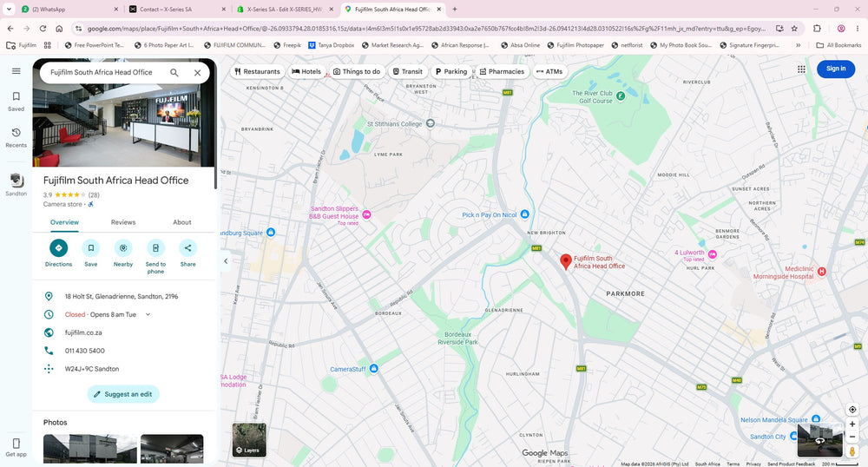Screen dimensions: 868x467
Task: Copy plus code W24J+9C Sandton
Action: (92, 369)
